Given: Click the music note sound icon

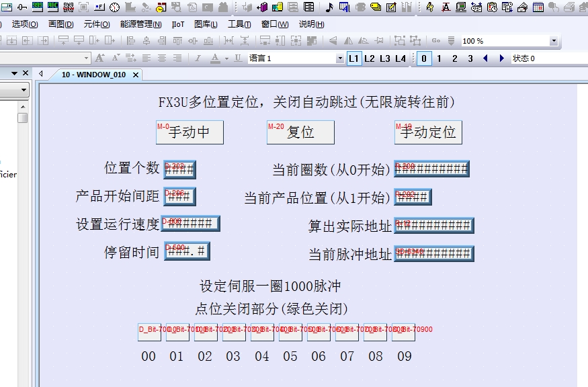Looking at the screenshot, I should (329, 7).
